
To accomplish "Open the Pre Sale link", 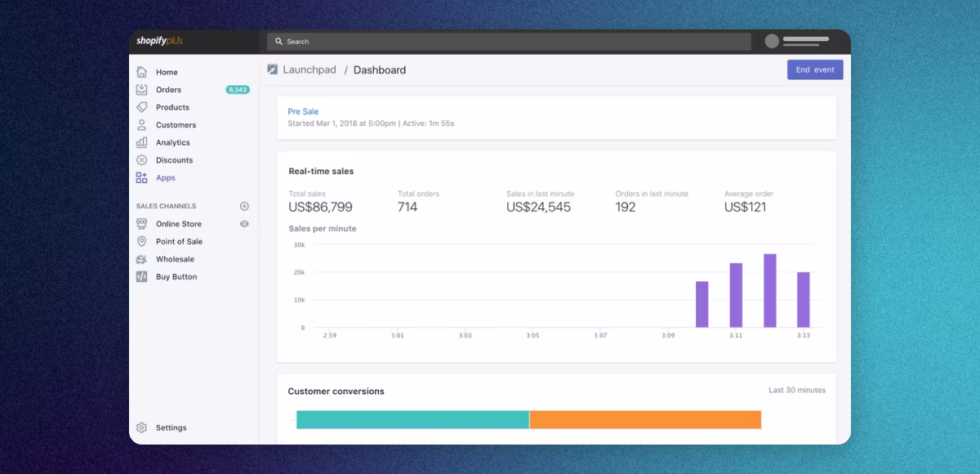I will click(303, 111).
